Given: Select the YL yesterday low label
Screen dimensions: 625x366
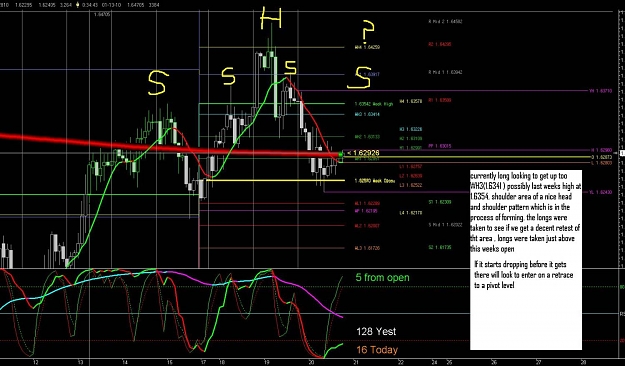Looking at the screenshot, I should [600, 192].
